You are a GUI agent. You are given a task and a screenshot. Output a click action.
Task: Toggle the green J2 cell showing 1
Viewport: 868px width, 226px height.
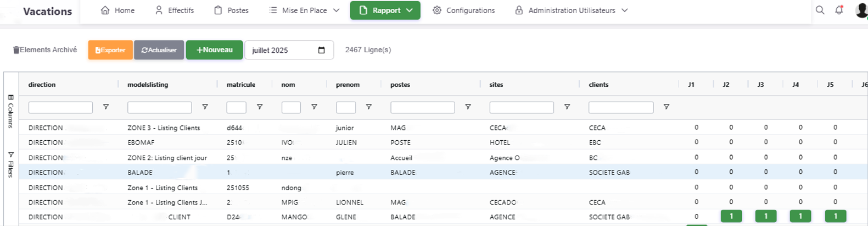click(731, 216)
